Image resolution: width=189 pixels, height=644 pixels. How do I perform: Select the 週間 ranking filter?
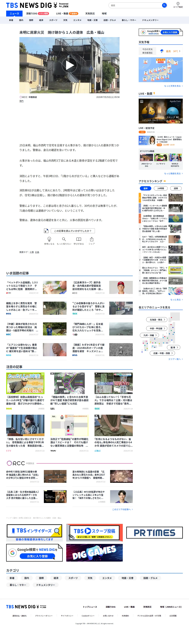176,188
